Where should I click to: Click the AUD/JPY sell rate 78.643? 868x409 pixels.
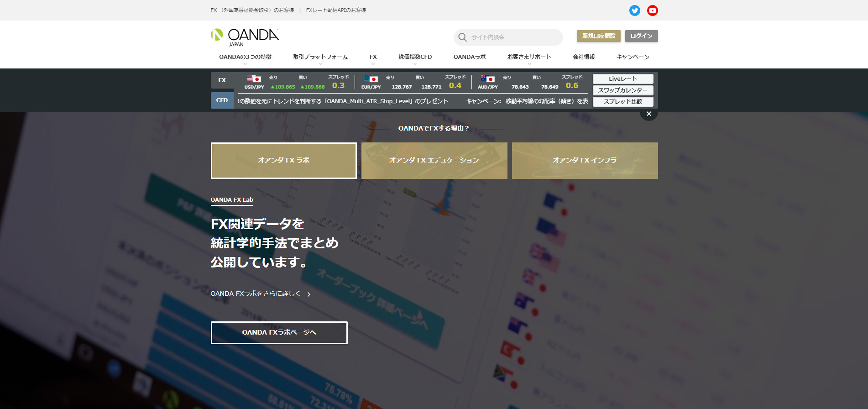point(520,87)
